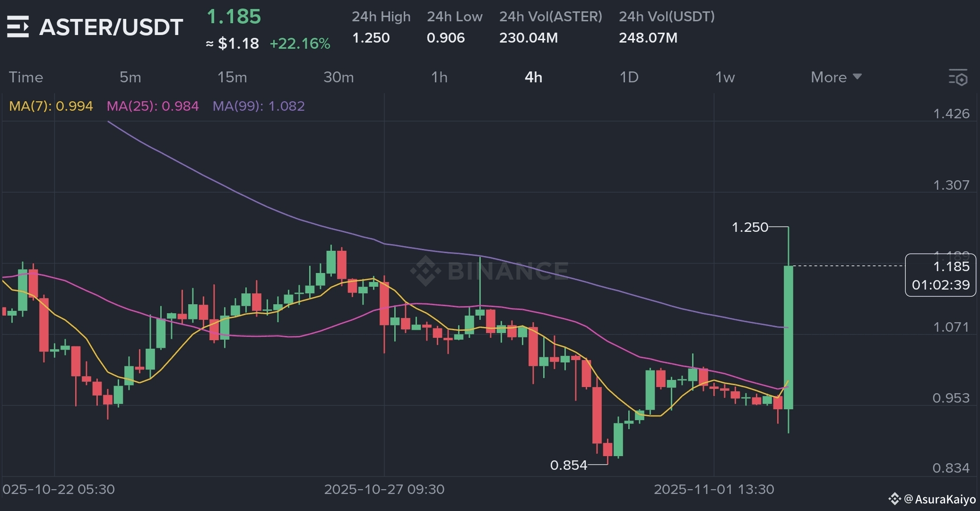This screenshot has height=511, width=980.
Task: Switch chart to 1h interval
Action: click(x=439, y=77)
